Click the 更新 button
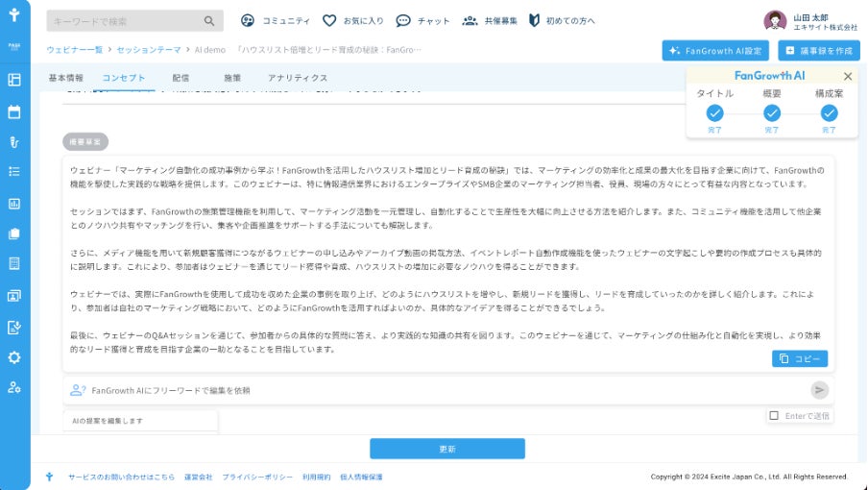 [447, 449]
